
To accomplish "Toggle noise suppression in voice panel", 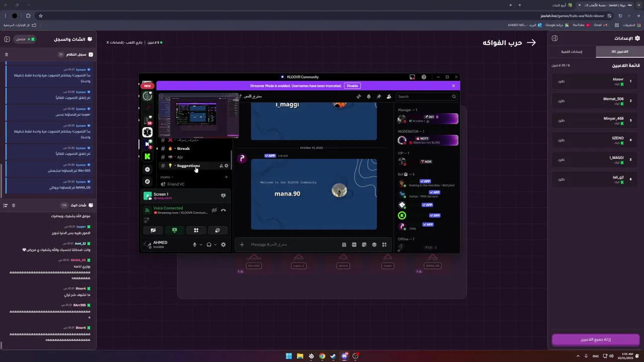I will pyautogui.click(x=214, y=210).
